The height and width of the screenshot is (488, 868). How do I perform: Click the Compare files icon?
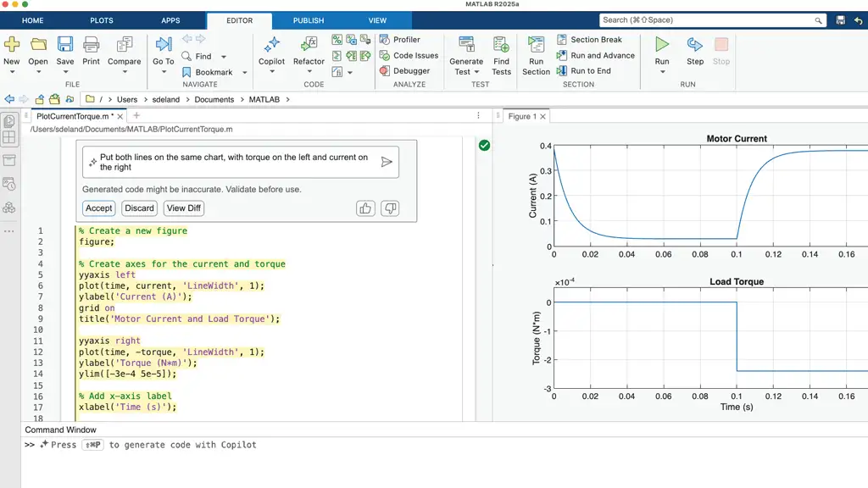click(x=124, y=45)
